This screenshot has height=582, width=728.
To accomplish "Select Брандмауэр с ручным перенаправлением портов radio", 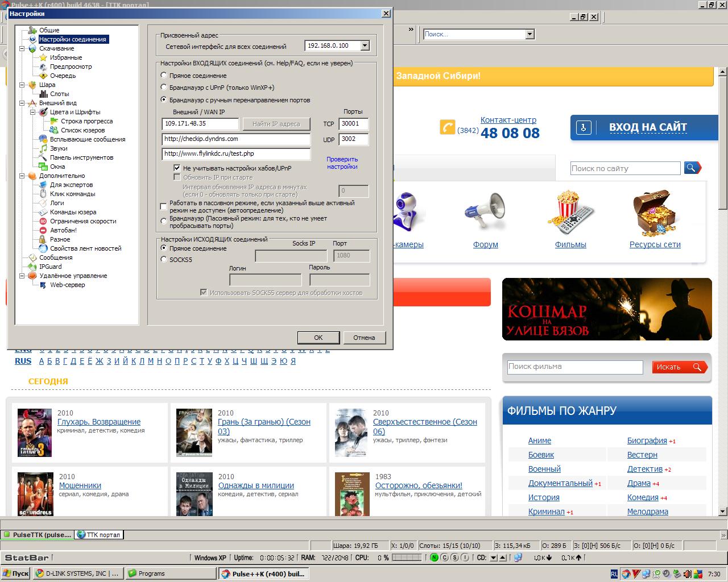I will [x=164, y=100].
